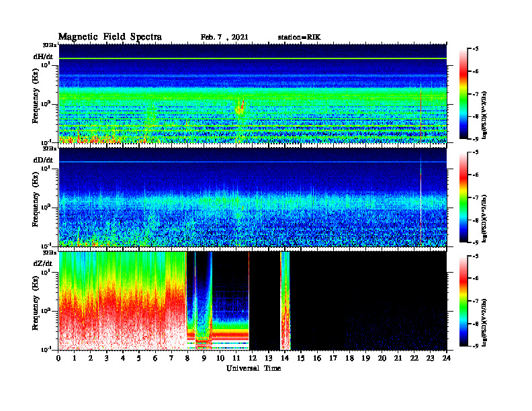Viewport: 532px width, 411px height.
Task: Click the dZ/dt panel label
Action: (x=43, y=263)
